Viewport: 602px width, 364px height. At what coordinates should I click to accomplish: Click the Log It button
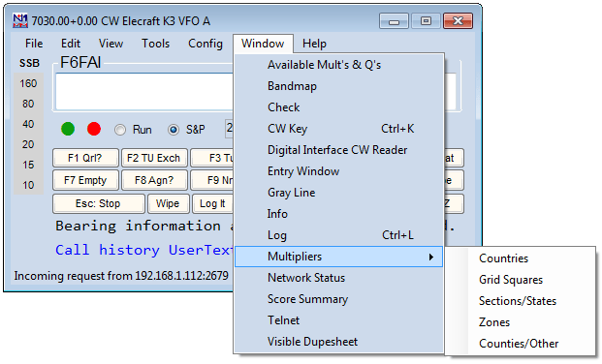coord(212,203)
